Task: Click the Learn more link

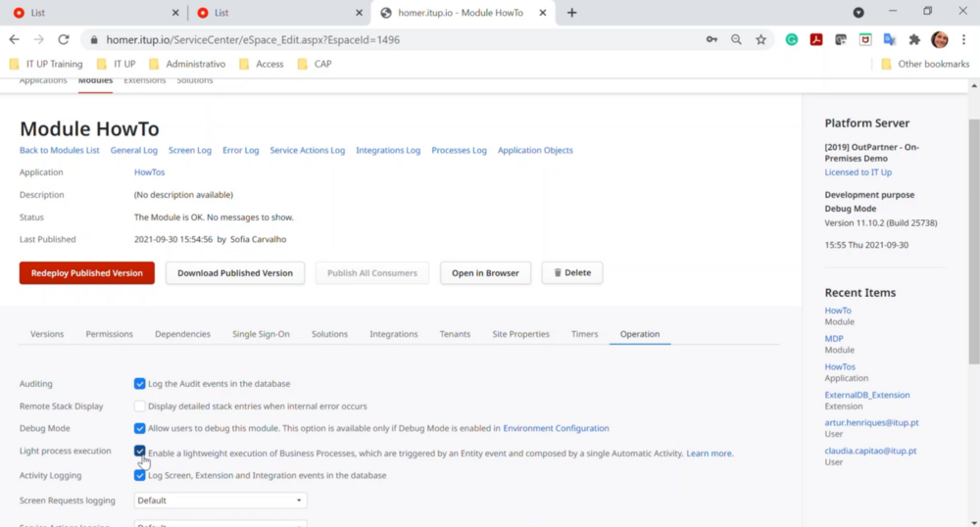Action: tap(710, 454)
